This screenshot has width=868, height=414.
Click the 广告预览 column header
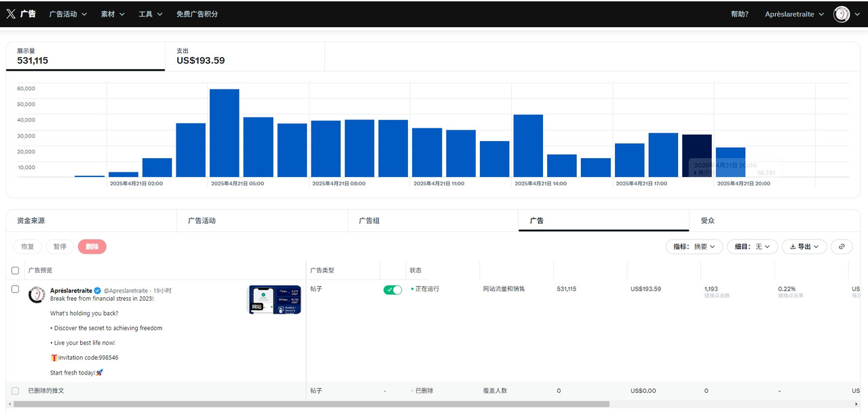point(40,270)
